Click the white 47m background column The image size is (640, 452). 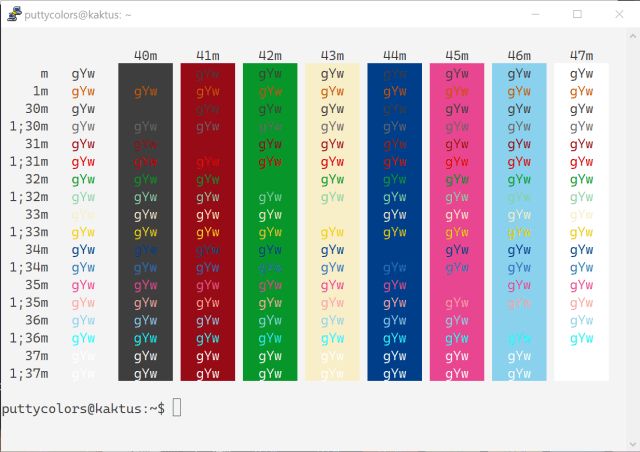[x=581, y=222]
